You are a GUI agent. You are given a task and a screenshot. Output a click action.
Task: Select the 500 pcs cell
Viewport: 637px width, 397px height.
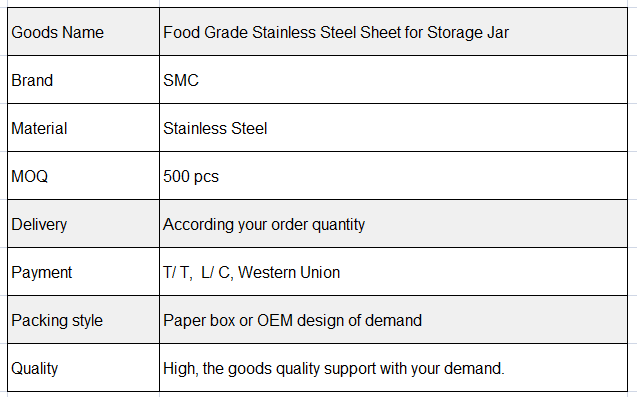[x=393, y=176]
